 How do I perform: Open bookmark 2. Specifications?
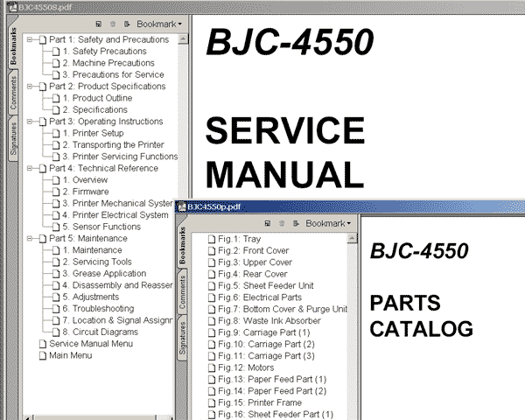click(95, 110)
